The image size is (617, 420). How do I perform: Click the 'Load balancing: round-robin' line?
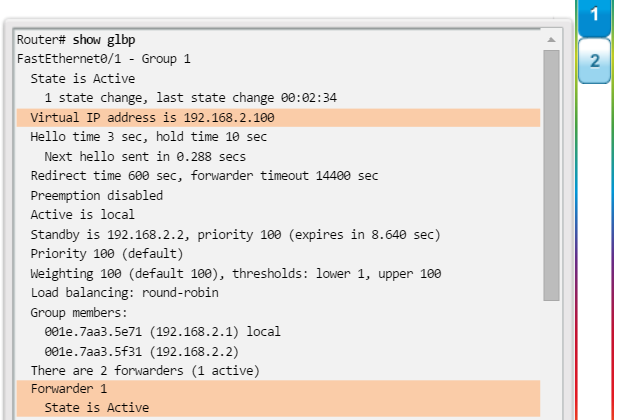pyautogui.click(x=124, y=293)
